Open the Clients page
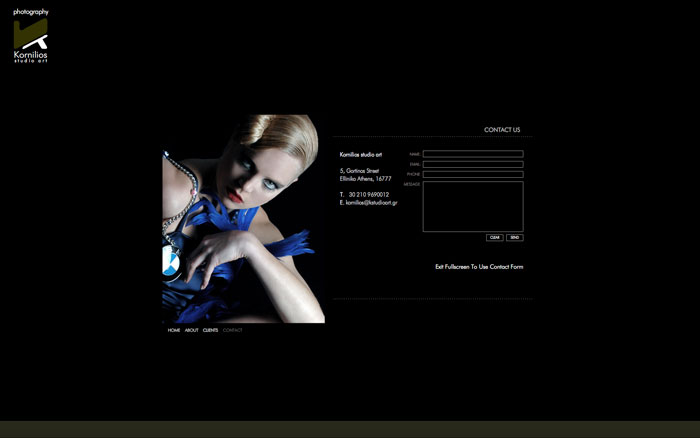This screenshot has height=438, width=700. 210,330
